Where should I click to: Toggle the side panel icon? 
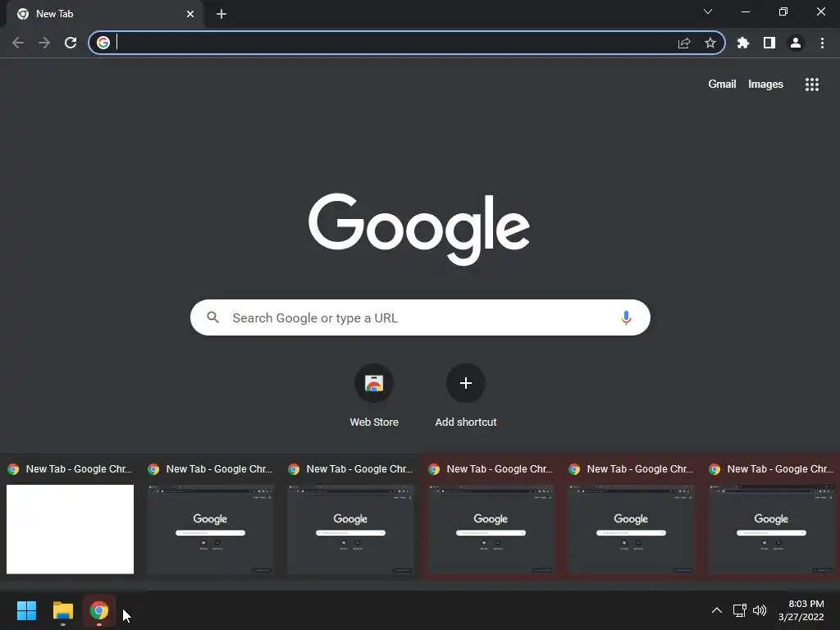coord(769,43)
